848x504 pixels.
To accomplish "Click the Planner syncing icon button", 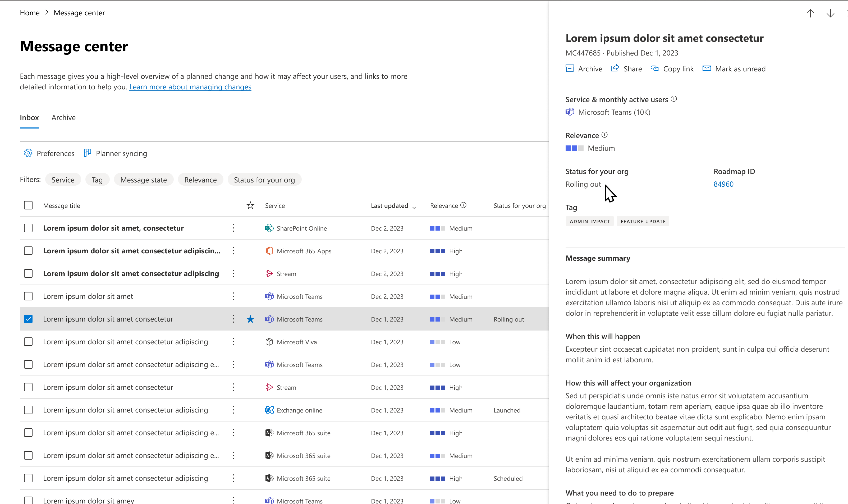I will pyautogui.click(x=87, y=153).
